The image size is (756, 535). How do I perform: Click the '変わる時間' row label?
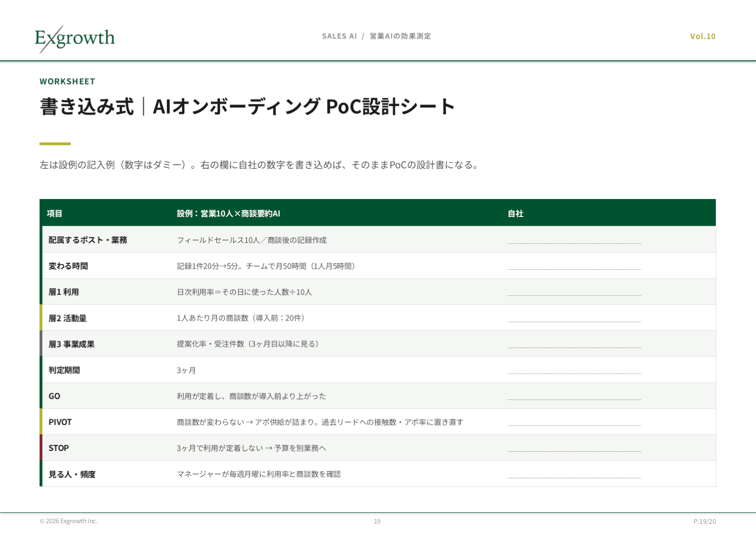pyautogui.click(x=68, y=266)
